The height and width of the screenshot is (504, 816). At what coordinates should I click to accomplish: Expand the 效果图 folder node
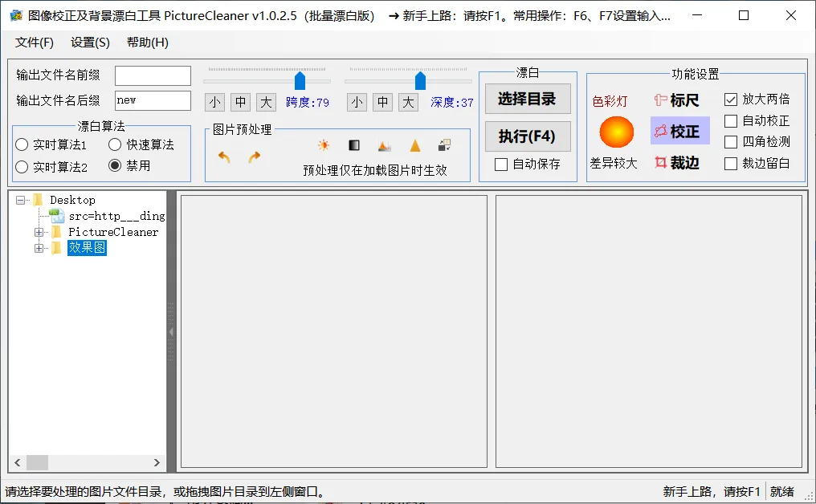(39, 248)
